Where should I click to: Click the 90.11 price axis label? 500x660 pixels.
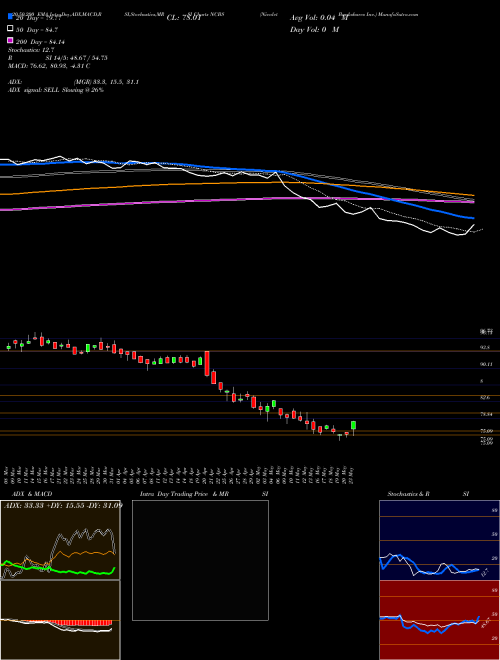tap(486, 364)
